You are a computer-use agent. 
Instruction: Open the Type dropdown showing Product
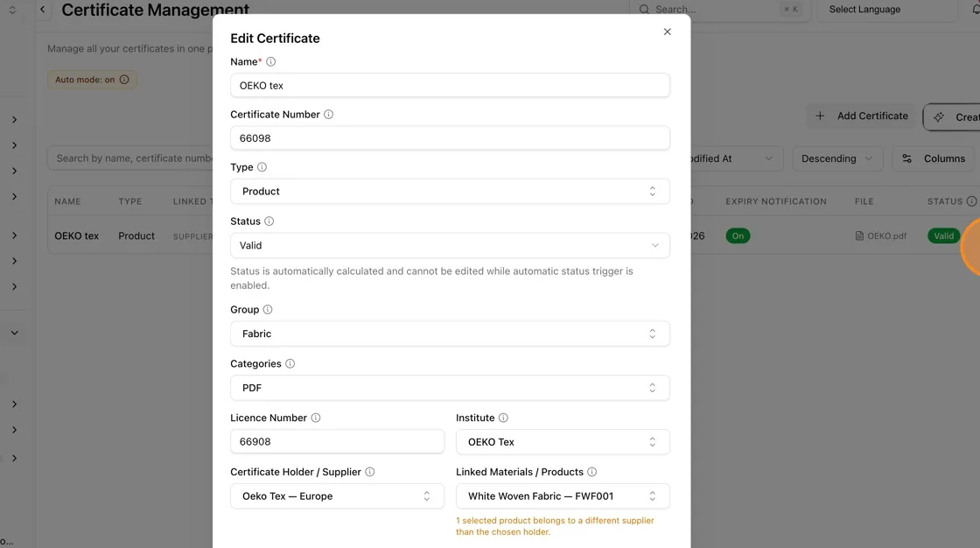click(450, 192)
